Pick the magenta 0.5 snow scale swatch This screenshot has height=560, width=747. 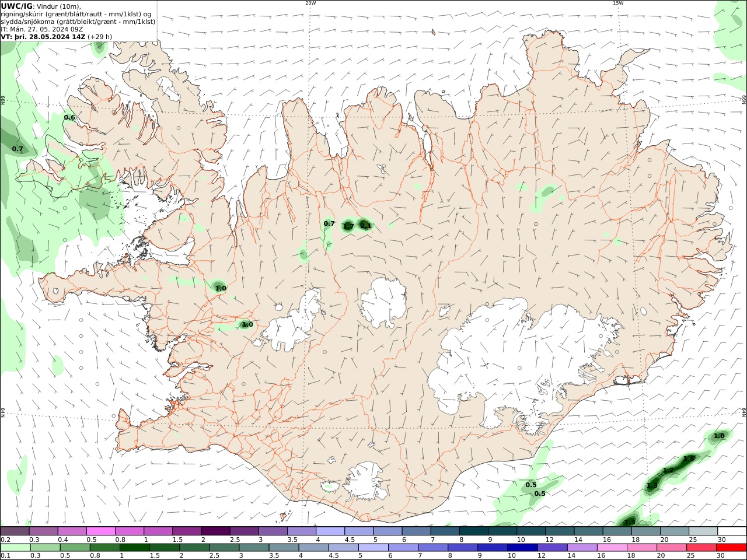click(x=101, y=531)
